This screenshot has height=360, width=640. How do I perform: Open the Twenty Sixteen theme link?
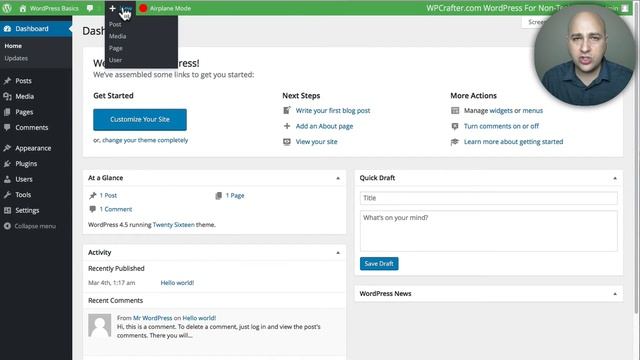[x=173, y=224]
